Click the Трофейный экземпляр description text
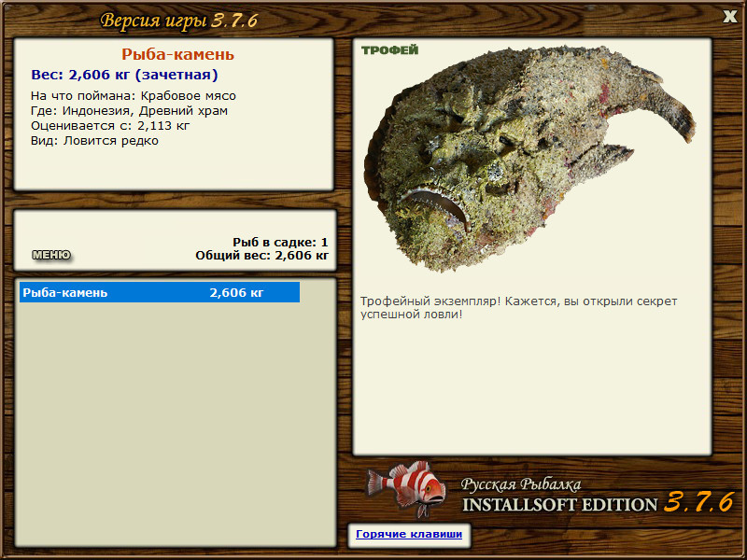 (518, 308)
